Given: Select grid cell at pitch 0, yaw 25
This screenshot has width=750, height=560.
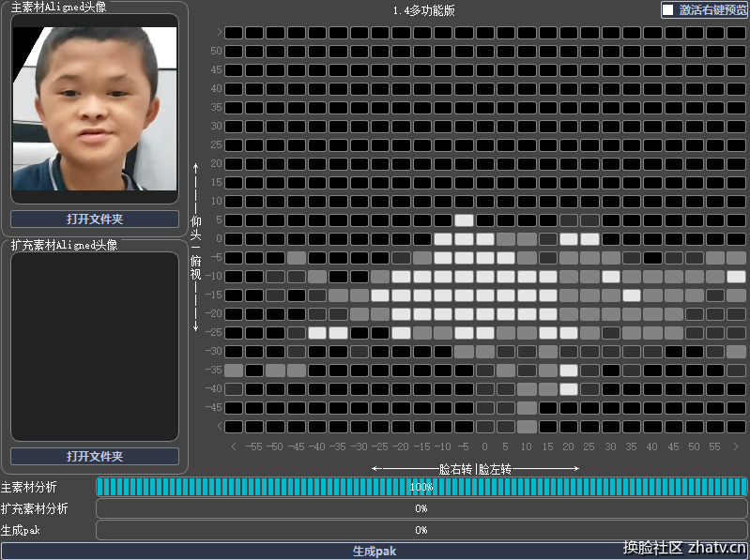Looking at the screenshot, I should [x=589, y=239].
